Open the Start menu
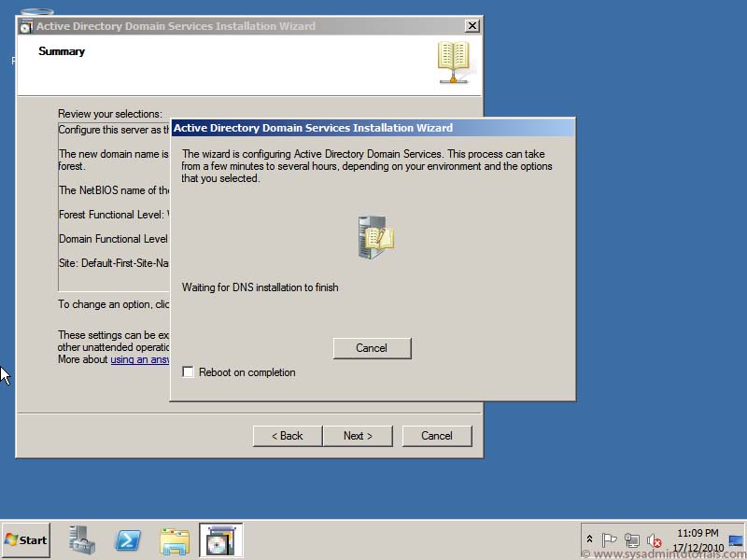This screenshot has height=560, width=747. click(23, 539)
